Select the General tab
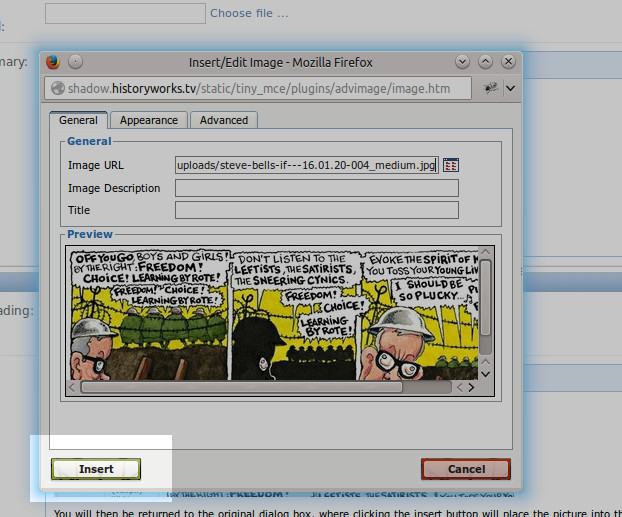Image resolution: width=622 pixels, height=517 pixels. coord(79,120)
